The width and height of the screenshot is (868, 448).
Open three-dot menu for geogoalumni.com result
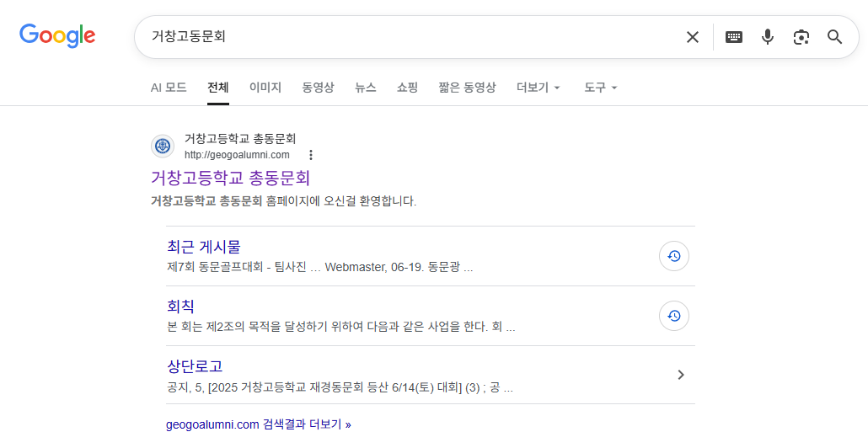[x=311, y=155]
